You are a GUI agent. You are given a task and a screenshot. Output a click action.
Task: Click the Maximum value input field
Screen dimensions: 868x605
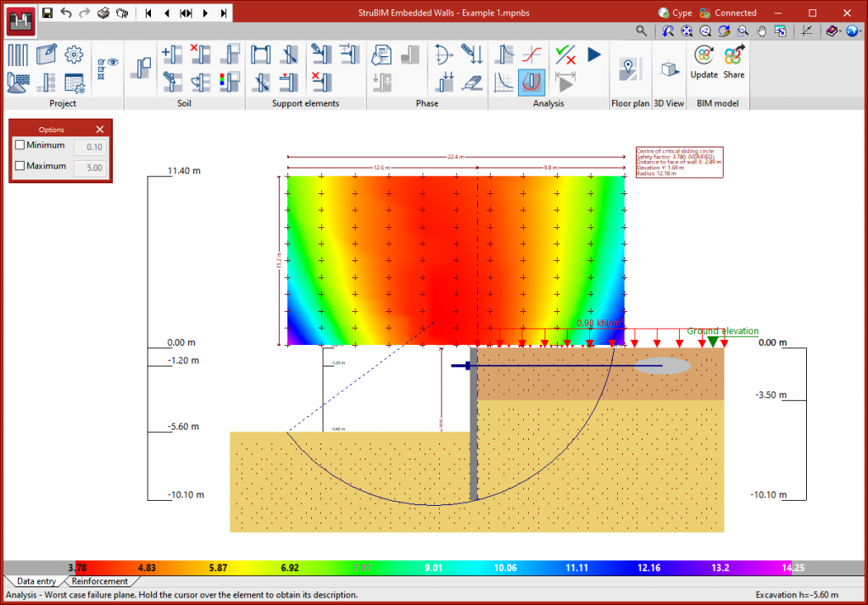pyautogui.click(x=91, y=168)
